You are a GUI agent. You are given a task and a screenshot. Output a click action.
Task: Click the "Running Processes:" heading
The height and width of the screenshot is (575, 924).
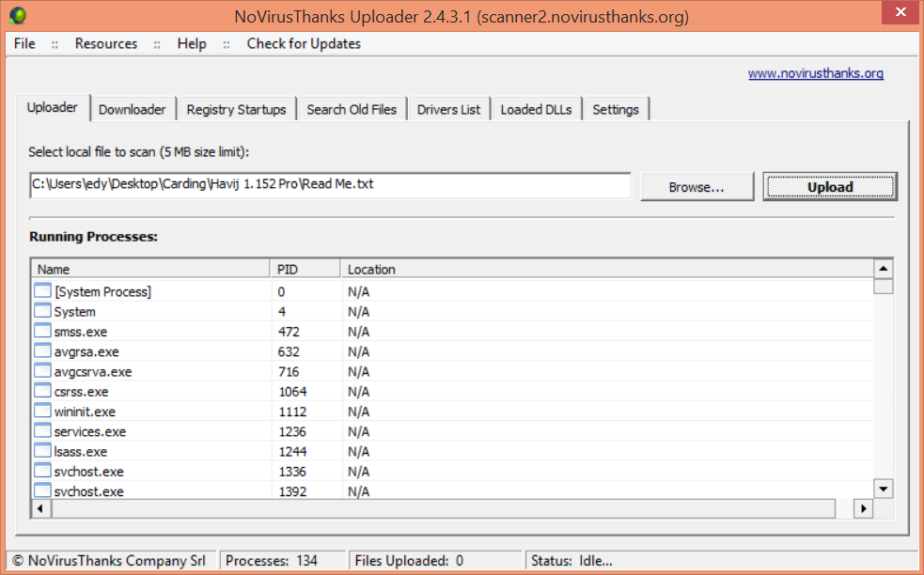[94, 237]
